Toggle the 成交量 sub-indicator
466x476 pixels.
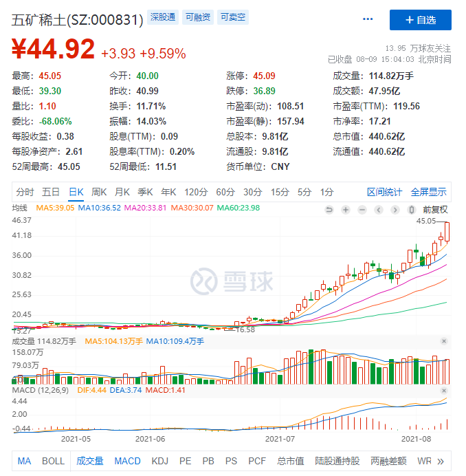coord(89,461)
